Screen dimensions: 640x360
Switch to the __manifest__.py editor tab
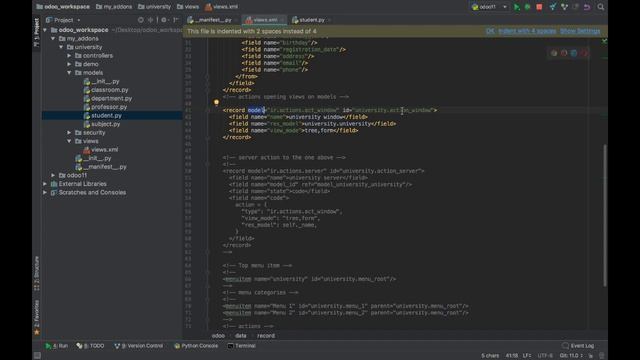click(x=212, y=20)
